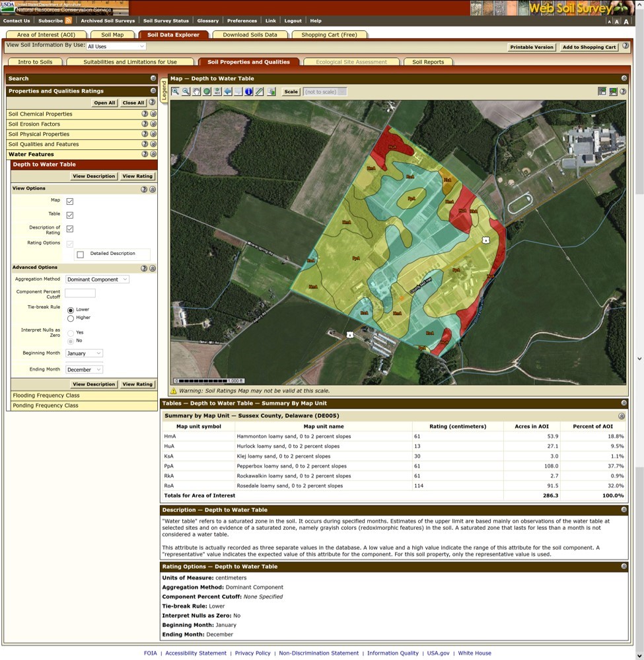Click the blue Identify info tool
Screen dimensions: 644x660
[x=249, y=92]
